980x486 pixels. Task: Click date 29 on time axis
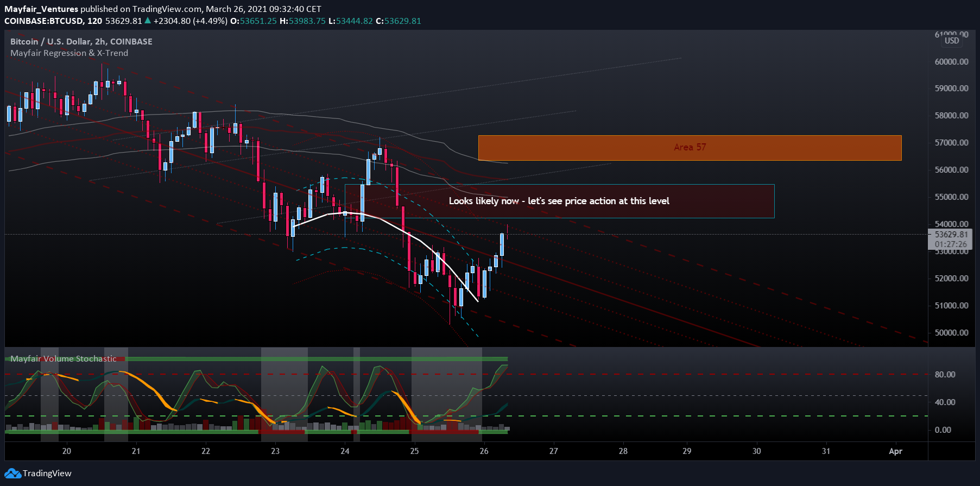(687, 451)
